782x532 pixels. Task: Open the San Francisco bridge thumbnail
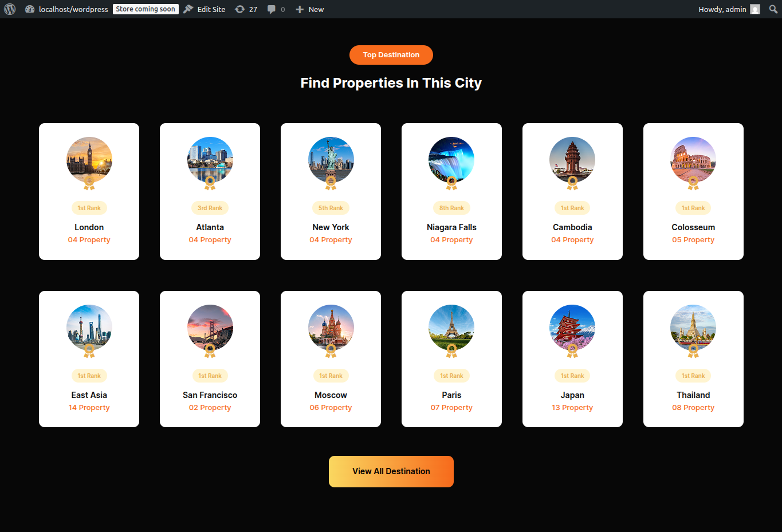click(210, 328)
